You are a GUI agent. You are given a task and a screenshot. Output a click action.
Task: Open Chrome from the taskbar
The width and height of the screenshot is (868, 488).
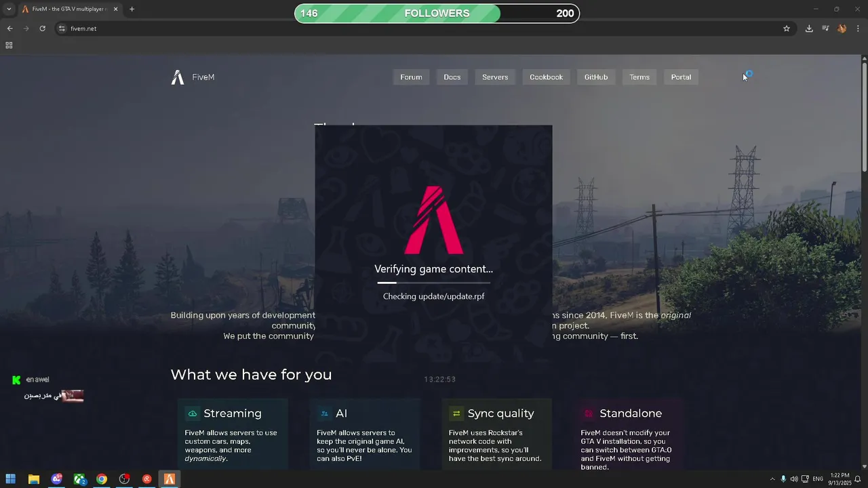[102, 479]
